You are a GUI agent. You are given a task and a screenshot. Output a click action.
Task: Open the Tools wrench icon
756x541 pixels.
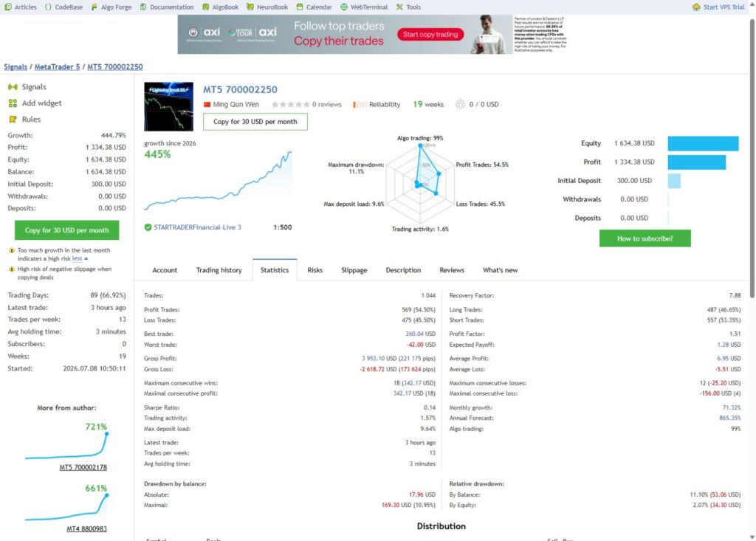[399, 7]
